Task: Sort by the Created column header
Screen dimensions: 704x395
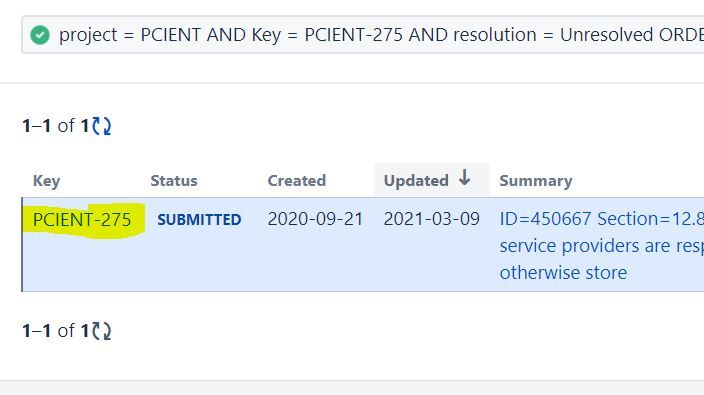Action: click(x=297, y=180)
